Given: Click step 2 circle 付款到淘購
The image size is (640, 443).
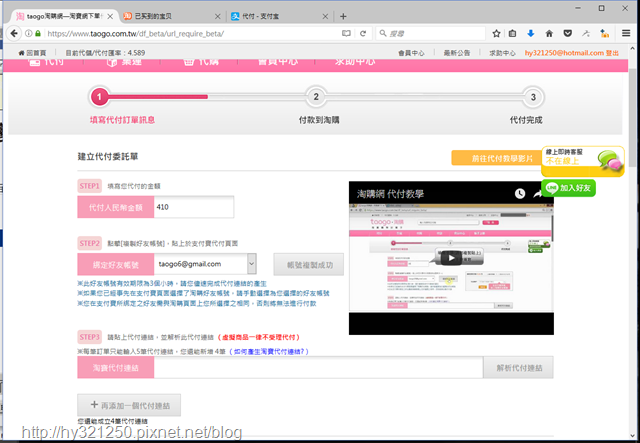Looking at the screenshot, I should (316, 97).
